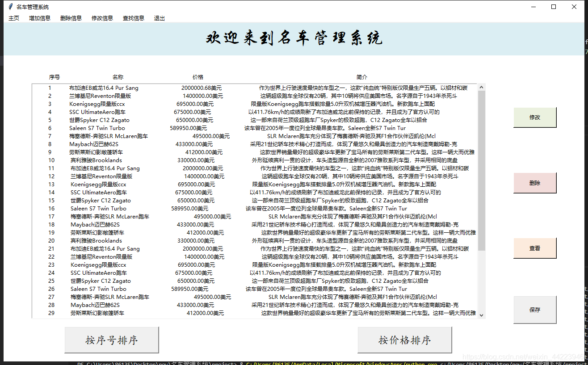Minimize the 名车管理系统 window
Viewport: 588px width, 365px height.
click(533, 7)
